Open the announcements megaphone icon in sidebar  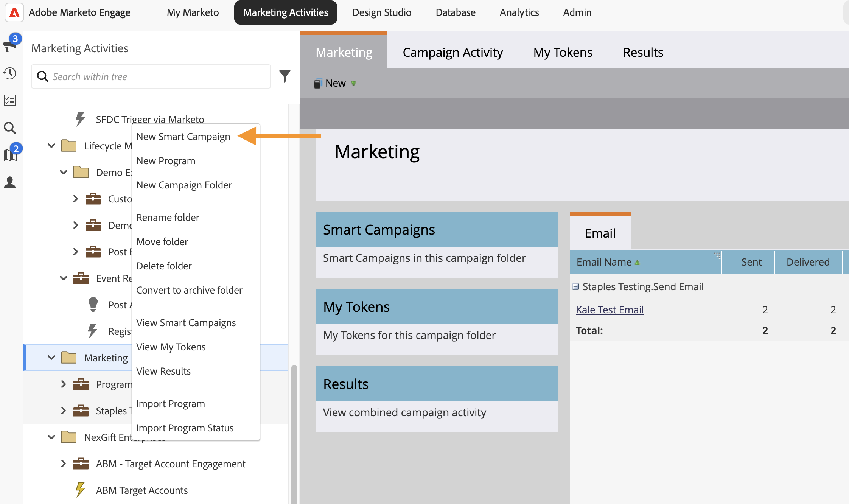pyautogui.click(x=10, y=45)
